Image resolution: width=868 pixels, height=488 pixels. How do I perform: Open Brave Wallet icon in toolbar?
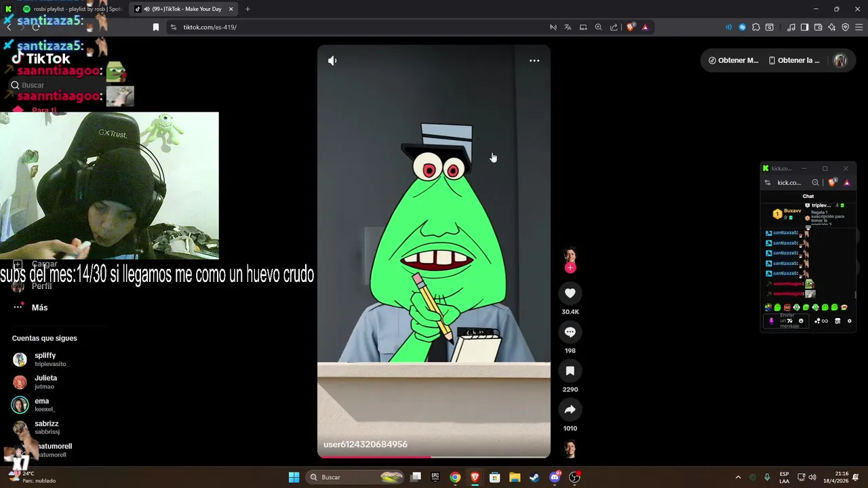pos(818,27)
